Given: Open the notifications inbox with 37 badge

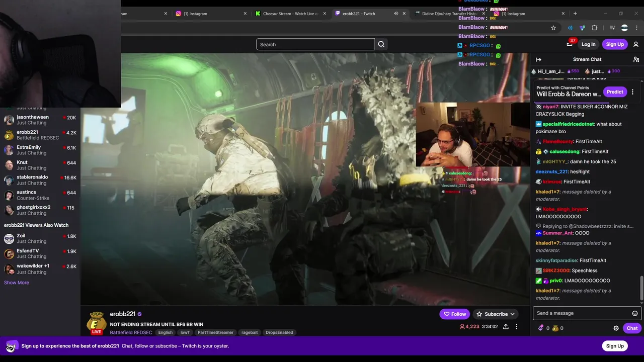Looking at the screenshot, I should pyautogui.click(x=570, y=44).
